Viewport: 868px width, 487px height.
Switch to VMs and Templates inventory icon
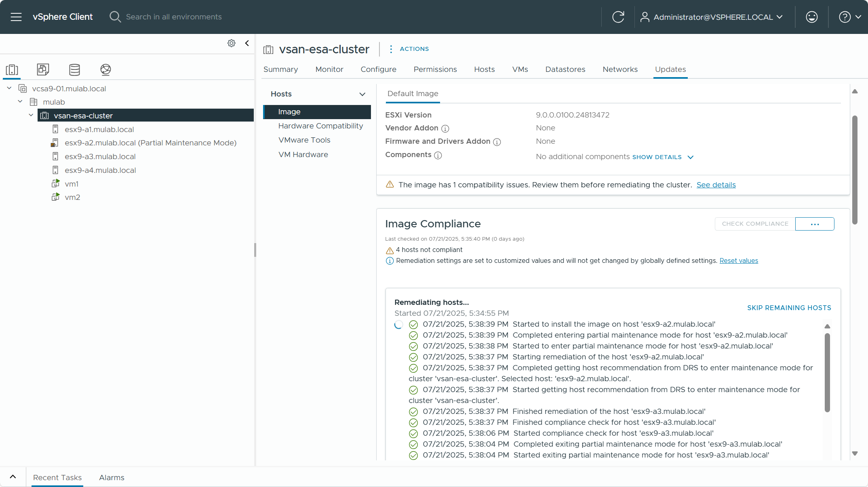point(43,69)
